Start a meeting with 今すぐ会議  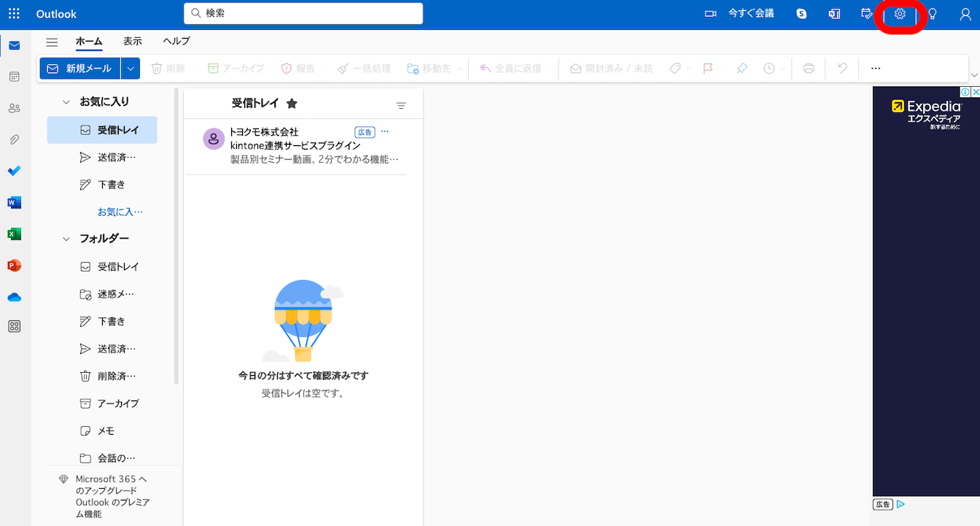pyautogui.click(x=740, y=14)
